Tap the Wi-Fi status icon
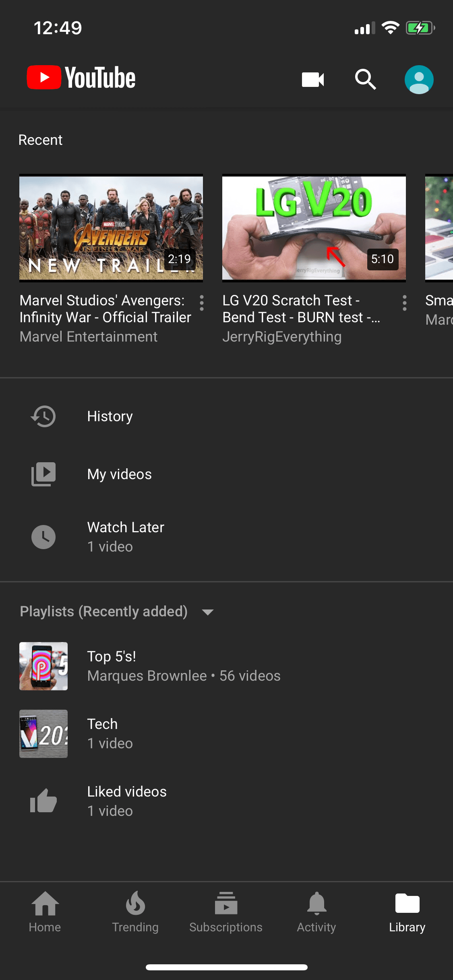Screen dimensions: 453x980 [x=390, y=28]
